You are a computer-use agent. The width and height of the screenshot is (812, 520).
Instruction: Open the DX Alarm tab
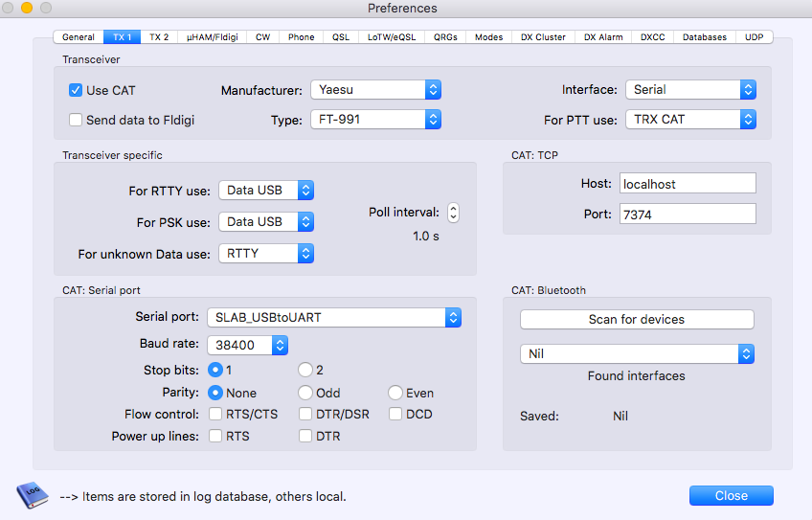pos(603,36)
